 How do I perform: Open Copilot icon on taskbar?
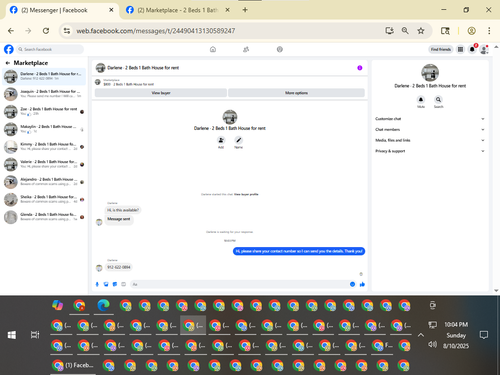58,305
